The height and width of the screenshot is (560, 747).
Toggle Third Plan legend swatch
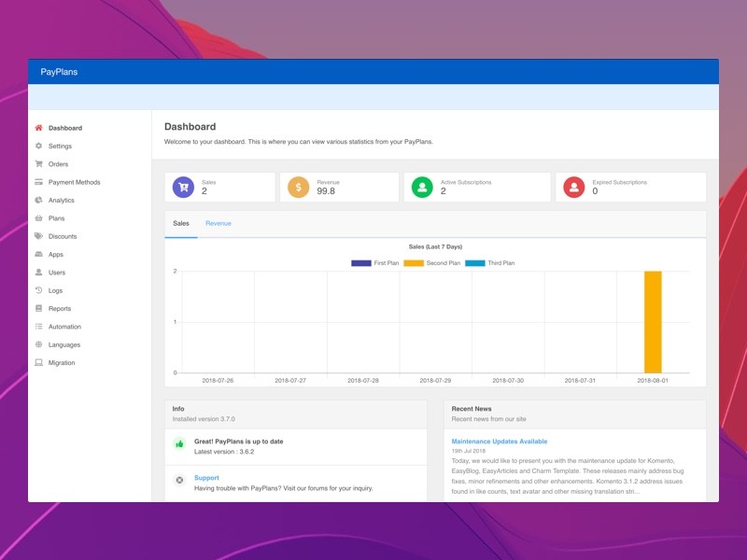click(474, 263)
